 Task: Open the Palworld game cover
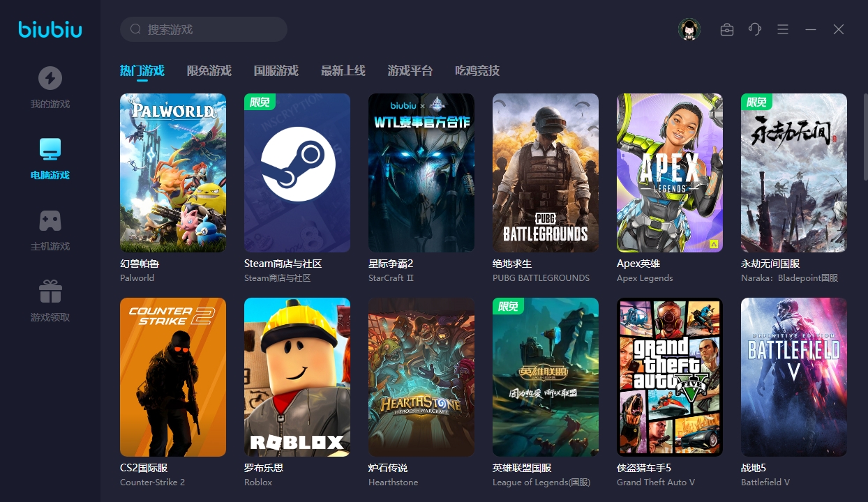click(x=173, y=173)
